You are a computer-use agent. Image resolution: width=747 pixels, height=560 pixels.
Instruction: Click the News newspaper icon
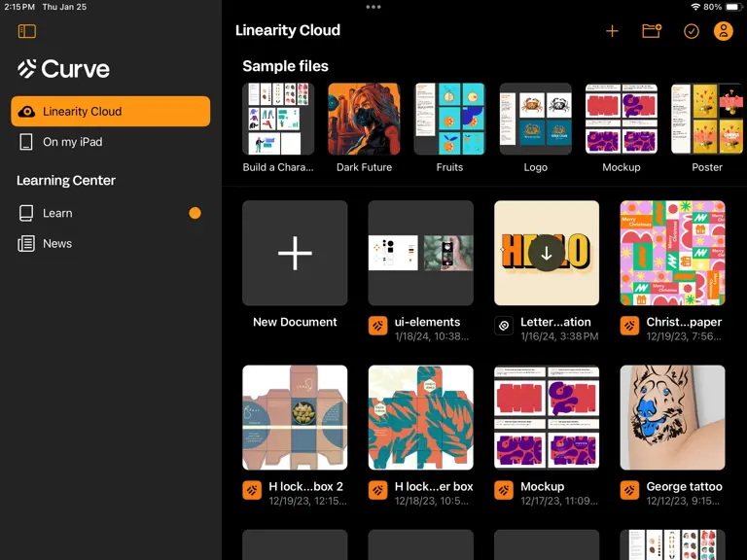(26, 243)
